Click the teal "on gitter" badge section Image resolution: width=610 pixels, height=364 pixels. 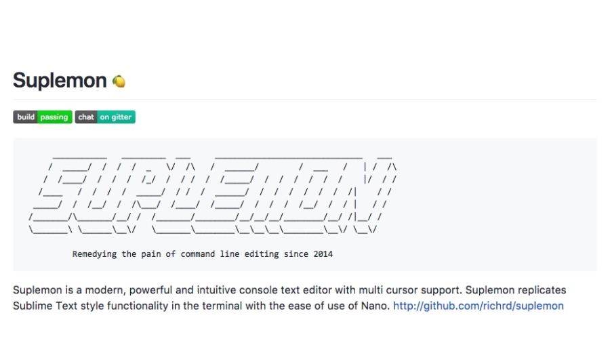[x=116, y=117]
